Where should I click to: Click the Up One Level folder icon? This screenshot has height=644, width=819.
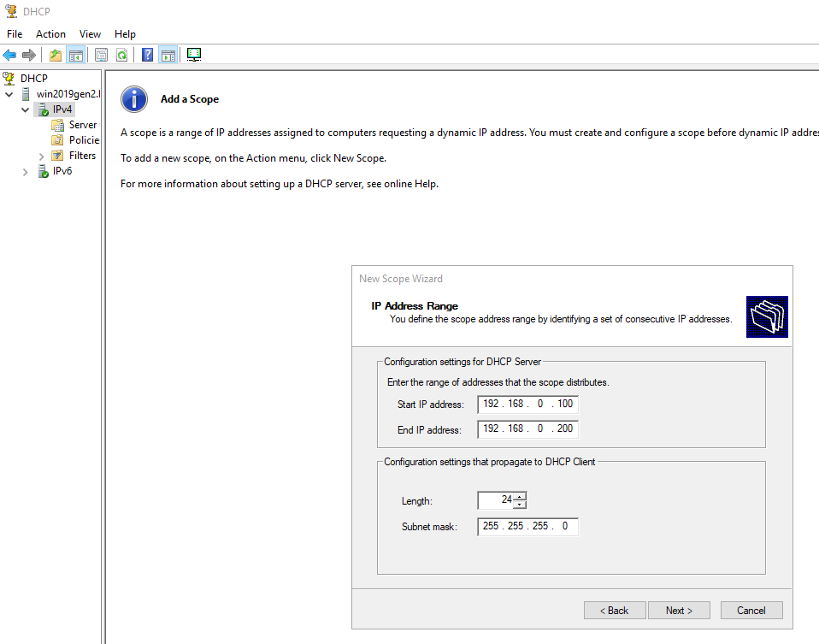click(56, 55)
